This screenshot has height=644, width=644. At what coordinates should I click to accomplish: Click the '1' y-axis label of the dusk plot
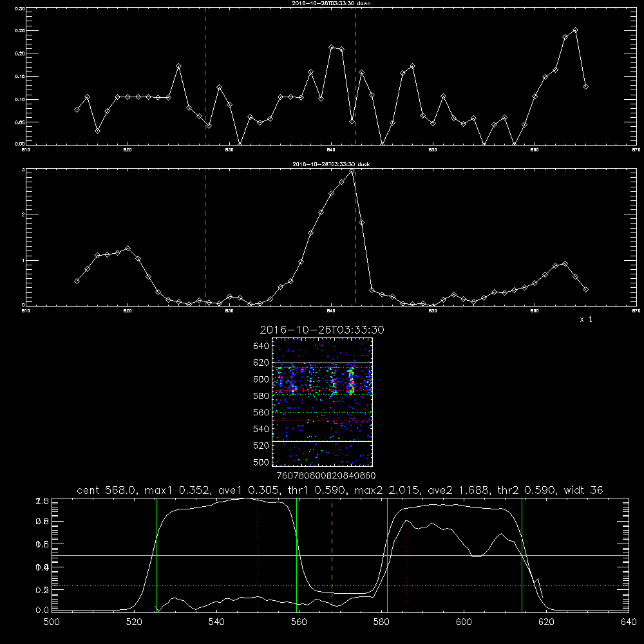tap(23, 260)
